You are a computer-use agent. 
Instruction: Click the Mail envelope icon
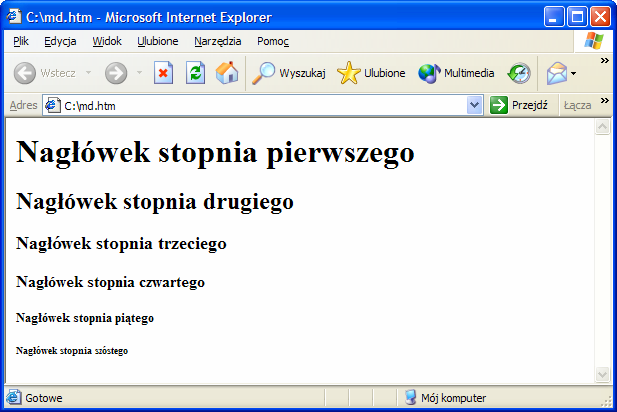click(x=556, y=73)
